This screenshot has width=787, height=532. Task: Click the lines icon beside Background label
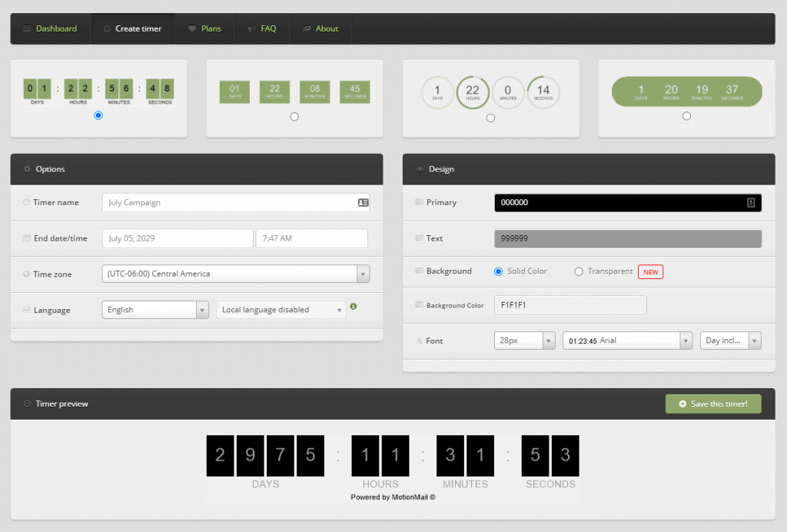pos(419,271)
